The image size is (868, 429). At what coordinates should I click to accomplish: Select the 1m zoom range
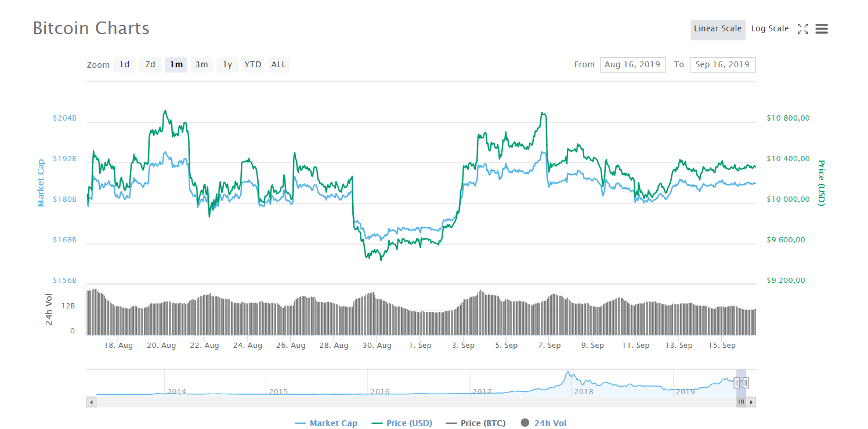coord(176,64)
